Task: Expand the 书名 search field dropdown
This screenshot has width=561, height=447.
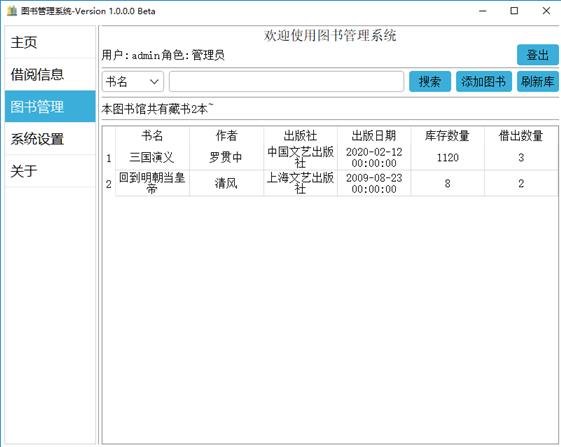Action: [133, 82]
